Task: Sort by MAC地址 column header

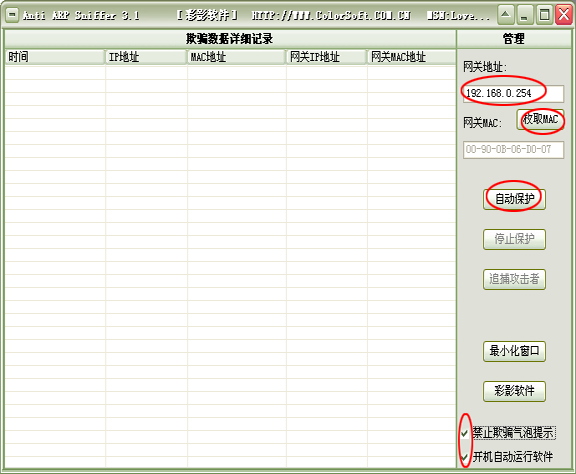Action: pyautogui.click(x=237, y=57)
